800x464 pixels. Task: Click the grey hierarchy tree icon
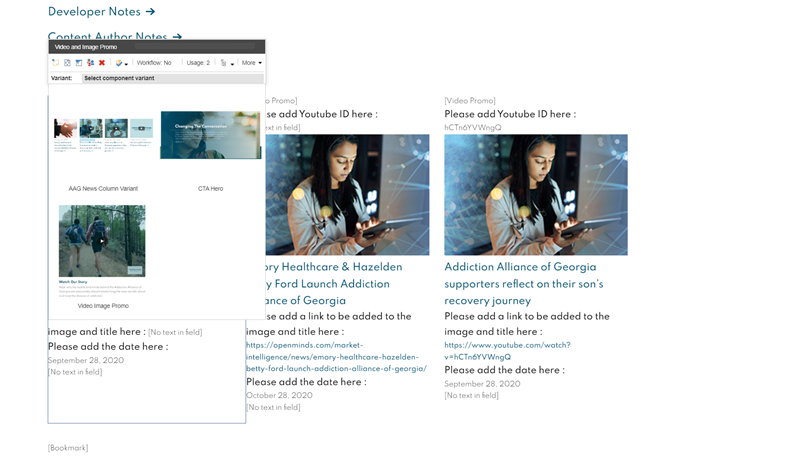click(223, 63)
